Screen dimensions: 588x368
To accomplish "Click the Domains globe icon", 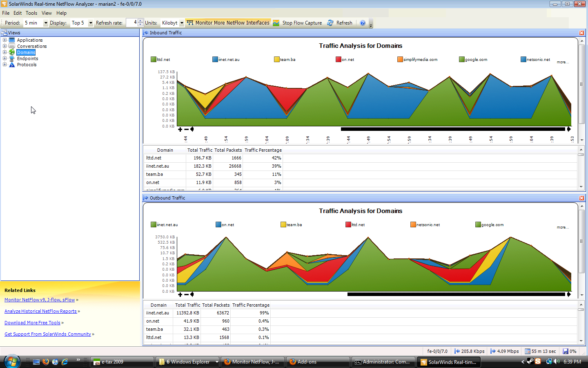I will 12,52.
